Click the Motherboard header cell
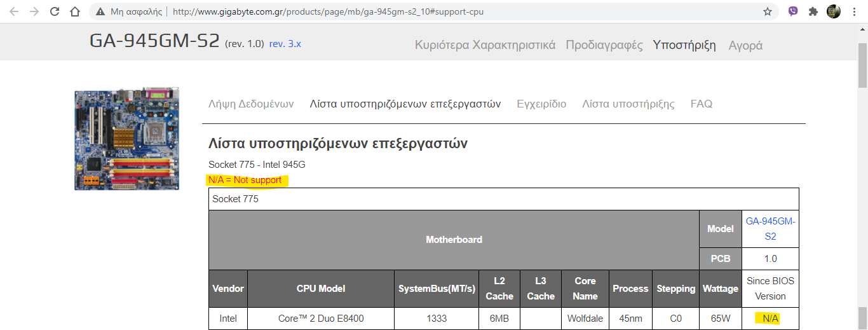The image size is (868, 330). 454,240
